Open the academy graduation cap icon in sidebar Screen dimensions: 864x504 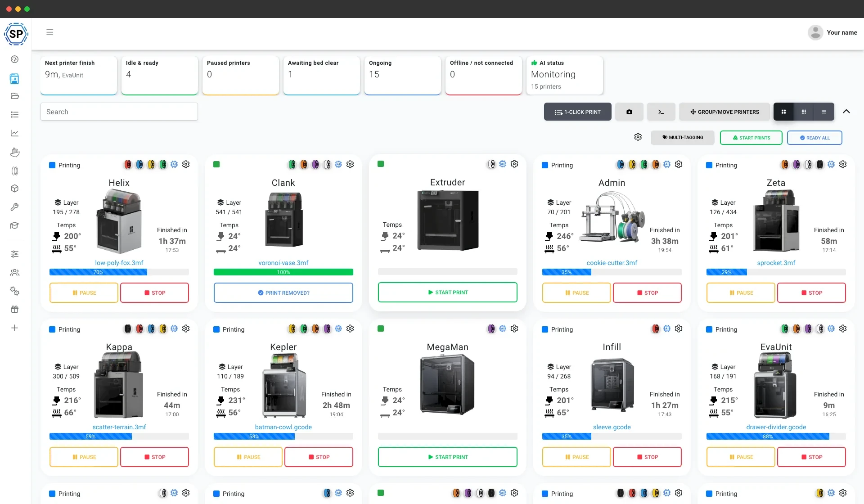14,225
